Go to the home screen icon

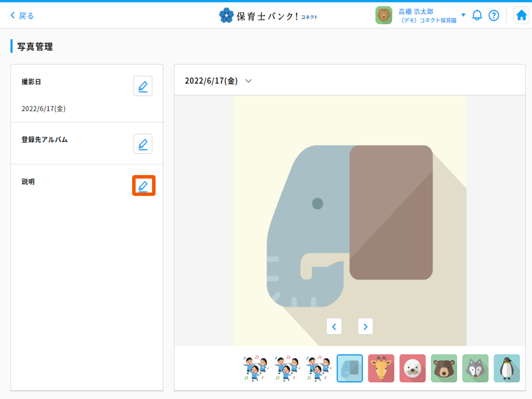[x=521, y=15]
